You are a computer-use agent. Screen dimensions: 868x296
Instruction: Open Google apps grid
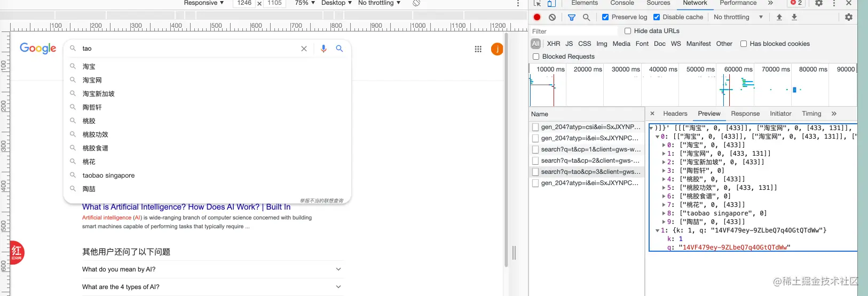coord(478,49)
